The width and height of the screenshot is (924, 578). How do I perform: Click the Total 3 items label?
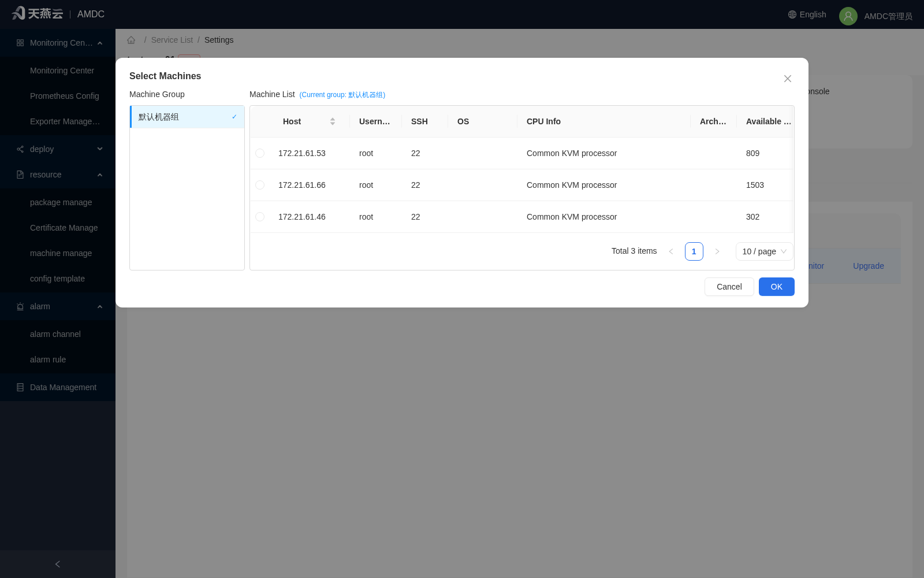pos(634,251)
